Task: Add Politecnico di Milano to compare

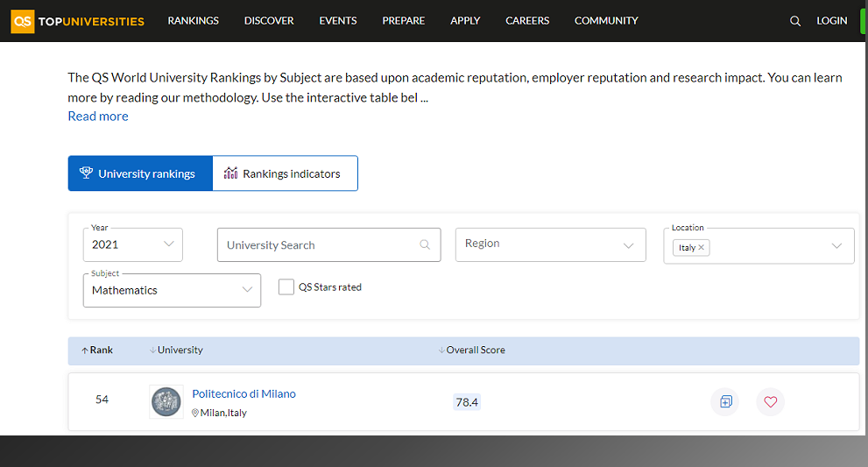Action: pyautogui.click(x=725, y=401)
